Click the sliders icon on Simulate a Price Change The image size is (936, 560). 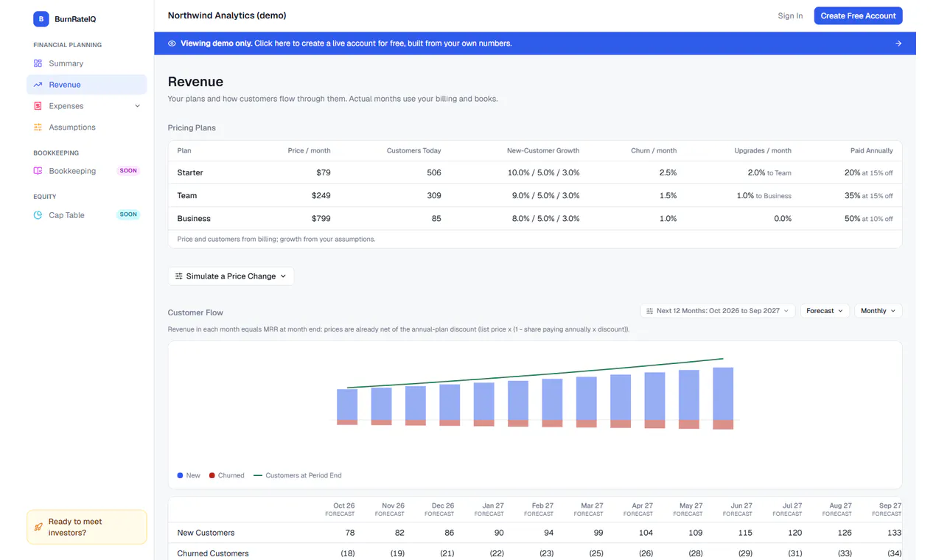[179, 276]
